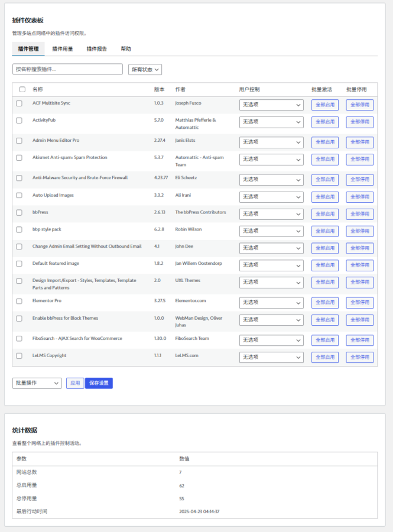Click the plugin name search field
This screenshot has height=532, width=393.
pos(67,69)
